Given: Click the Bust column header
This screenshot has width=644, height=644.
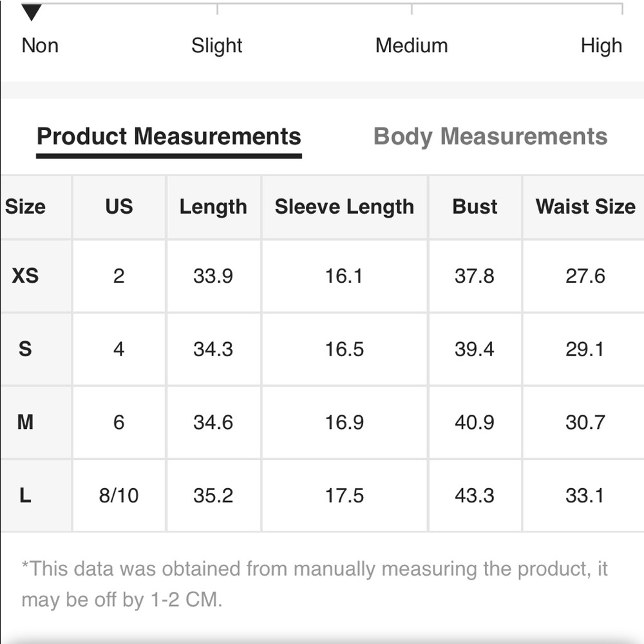Looking at the screenshot, I should [475, 207].
